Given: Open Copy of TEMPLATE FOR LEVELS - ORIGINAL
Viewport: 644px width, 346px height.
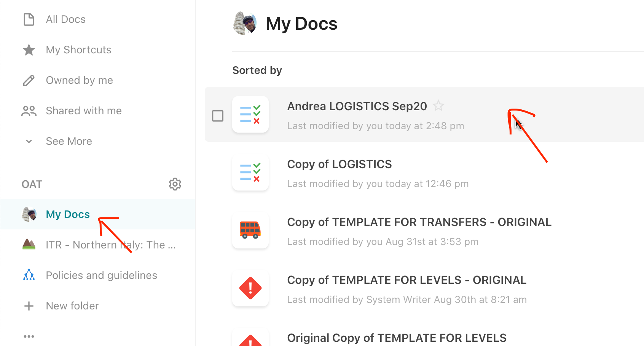Looking at the screenshot, I should pyautogui.click(x=407, y=280).
